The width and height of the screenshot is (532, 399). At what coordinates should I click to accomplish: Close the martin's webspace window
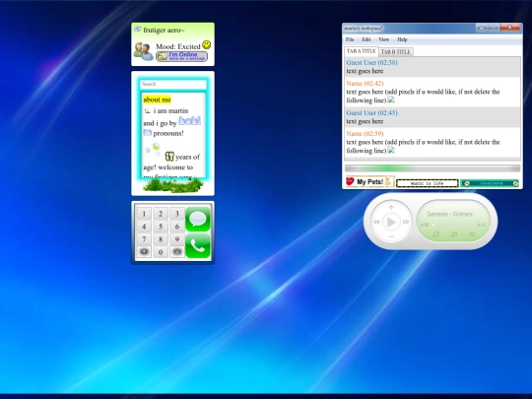(510, 28)
